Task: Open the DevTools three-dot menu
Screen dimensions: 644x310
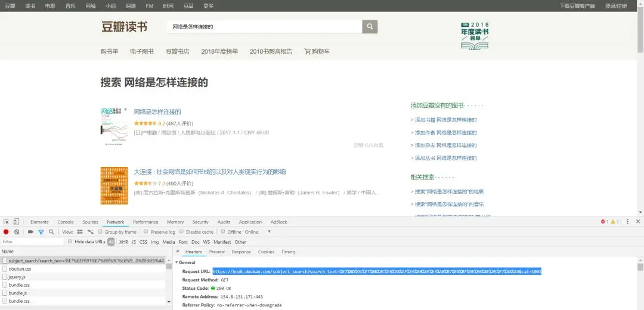Action: click(x=627, y=222)
